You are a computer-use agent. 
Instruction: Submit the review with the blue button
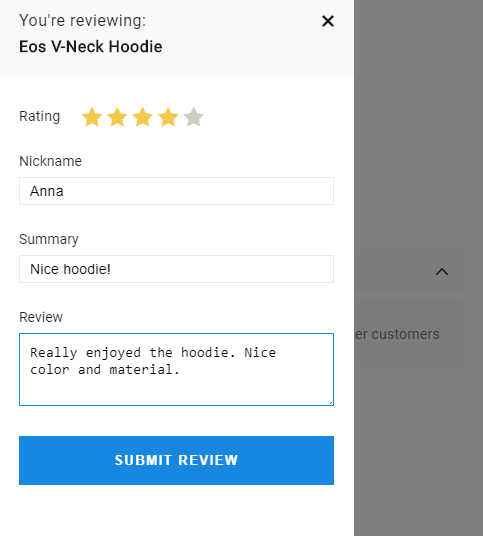pyautogui.click(x=176, y=460)
